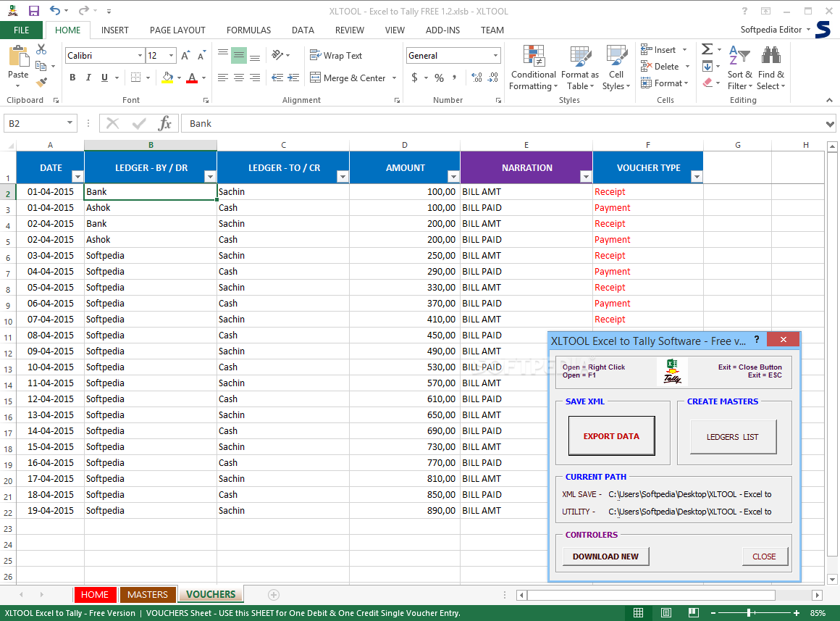Screen dimensions: 840x621
Task: Click EXPORT DATA button in XLTOOL dialog
Action: (x=611, y=436)
